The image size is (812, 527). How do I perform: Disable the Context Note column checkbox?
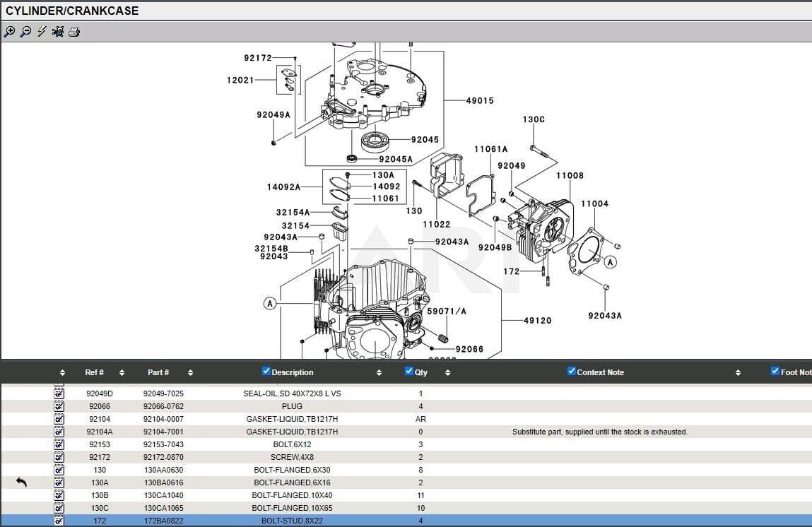(572, 372)
